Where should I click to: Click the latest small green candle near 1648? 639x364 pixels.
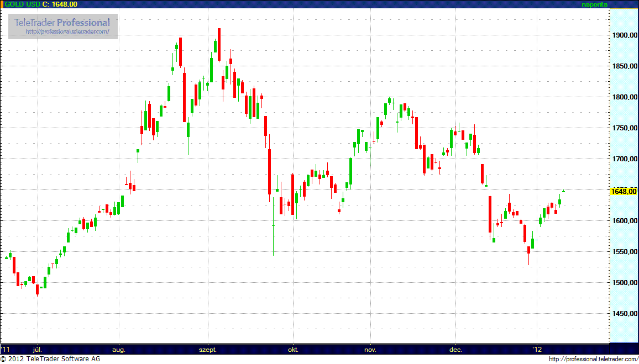pos(563,191)
